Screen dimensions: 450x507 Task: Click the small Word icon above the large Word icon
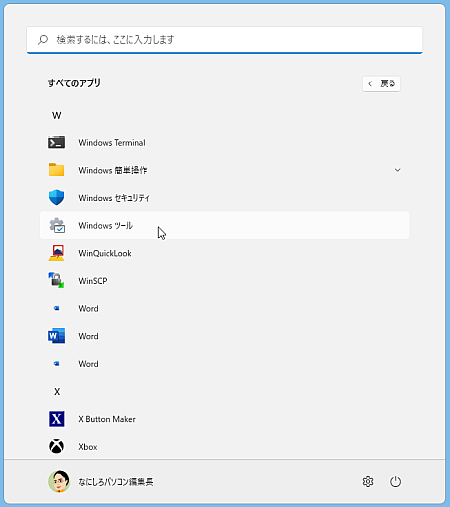coord(57,308)
